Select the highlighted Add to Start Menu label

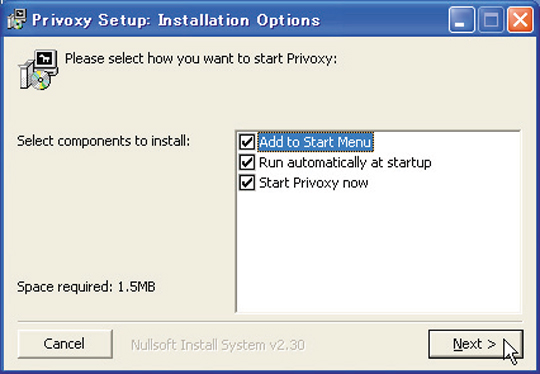click(x=315, y=142)
